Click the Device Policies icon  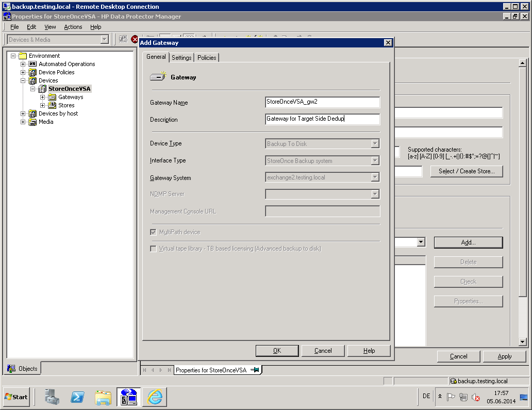pyautogui.click(x=32, y=72)
